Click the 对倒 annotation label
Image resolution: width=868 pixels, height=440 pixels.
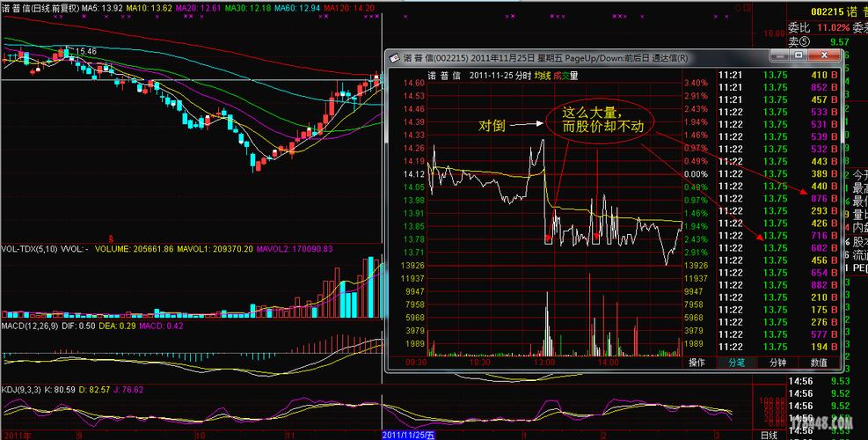point(491,126)
